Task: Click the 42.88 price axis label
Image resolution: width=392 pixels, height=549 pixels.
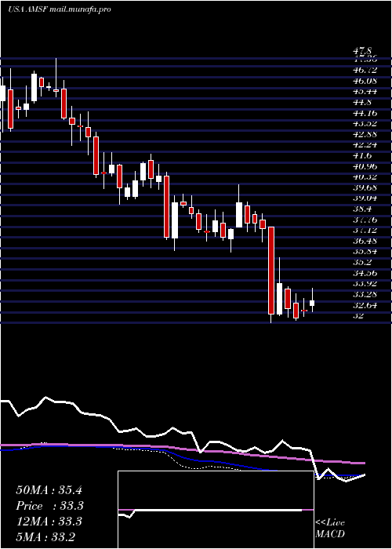Action: click(x=365, y=134)
